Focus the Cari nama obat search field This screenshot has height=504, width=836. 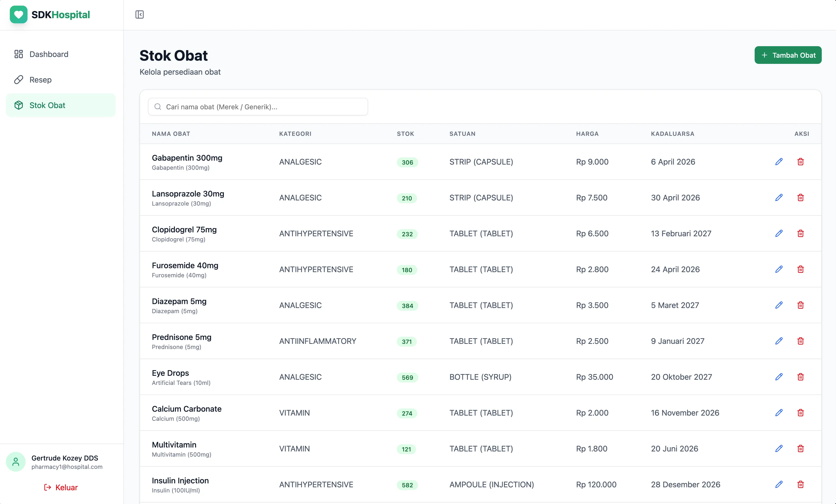click(258, 107)
